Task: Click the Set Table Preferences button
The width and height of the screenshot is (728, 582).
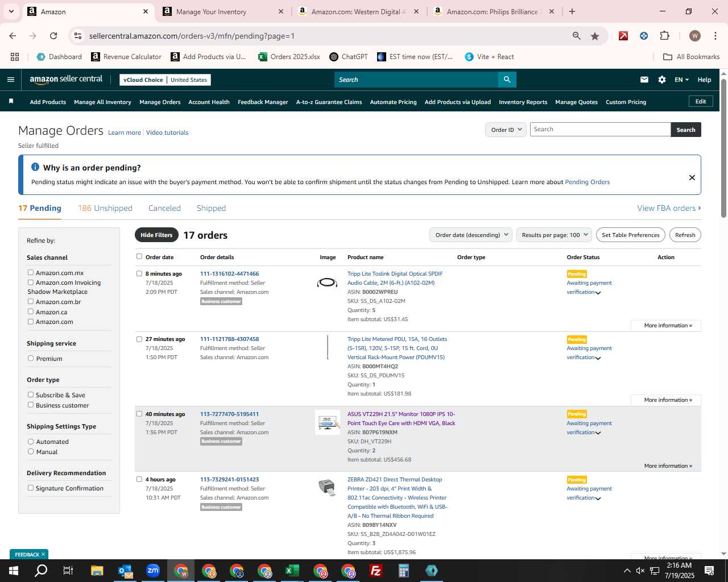Action: point(630,235)
